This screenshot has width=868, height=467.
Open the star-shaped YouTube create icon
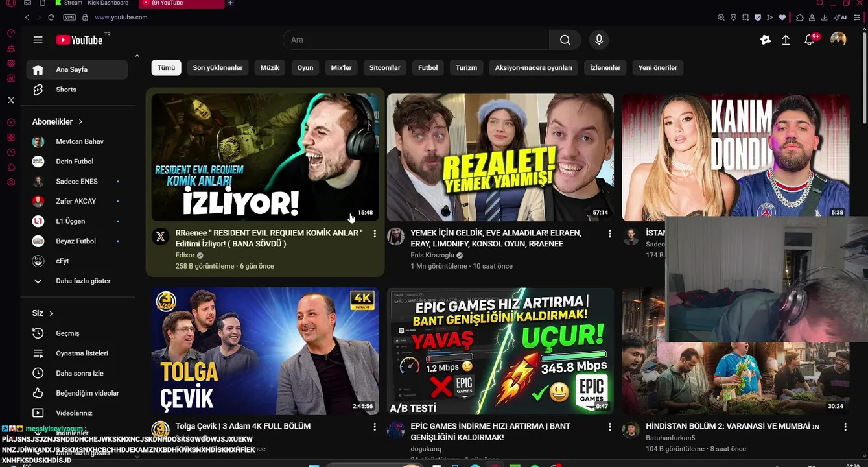click(766, 40)
